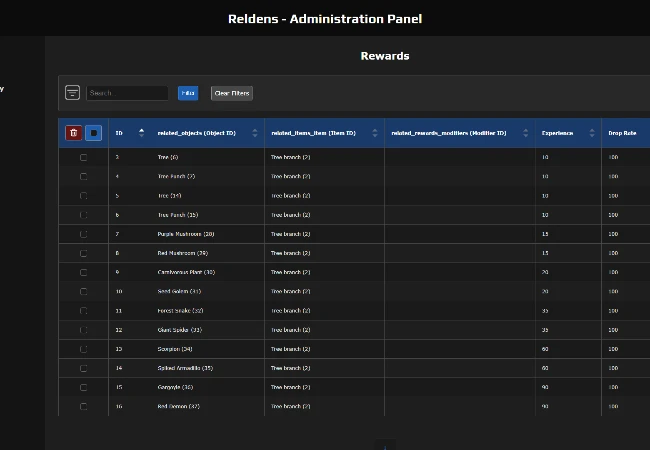Image resolution: width=650 pixels, height=450 pixels.
Task: Click the blue select-all square in the table header
Action: (94, 133)
